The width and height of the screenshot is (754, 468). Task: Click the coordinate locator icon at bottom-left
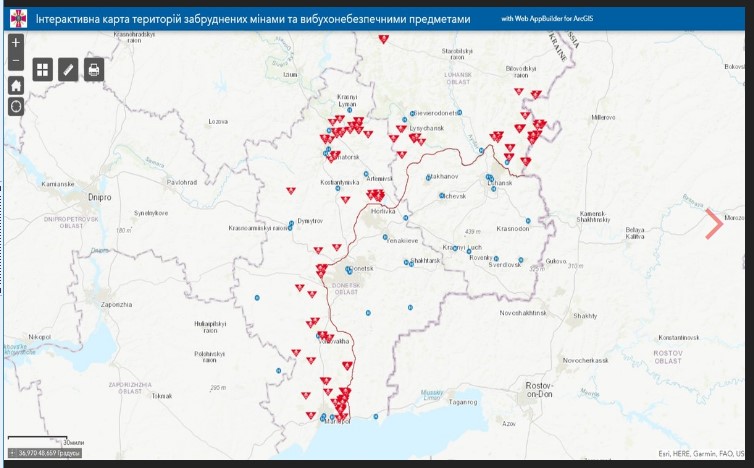click(11, 453)
